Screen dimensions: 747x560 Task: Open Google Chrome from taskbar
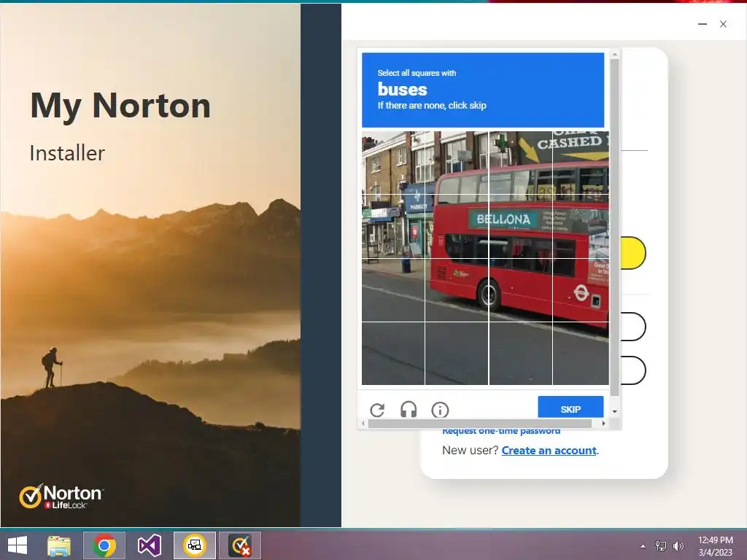tap(104, 545)
